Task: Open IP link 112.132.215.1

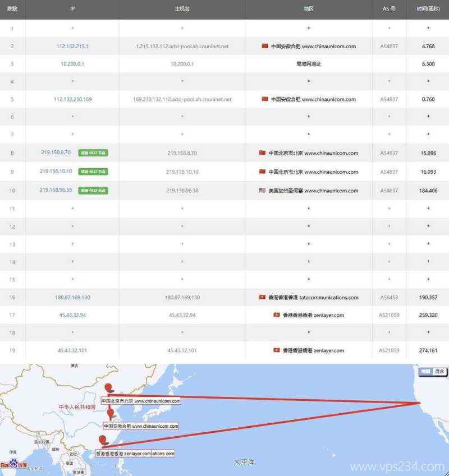Action: (72, 46)
